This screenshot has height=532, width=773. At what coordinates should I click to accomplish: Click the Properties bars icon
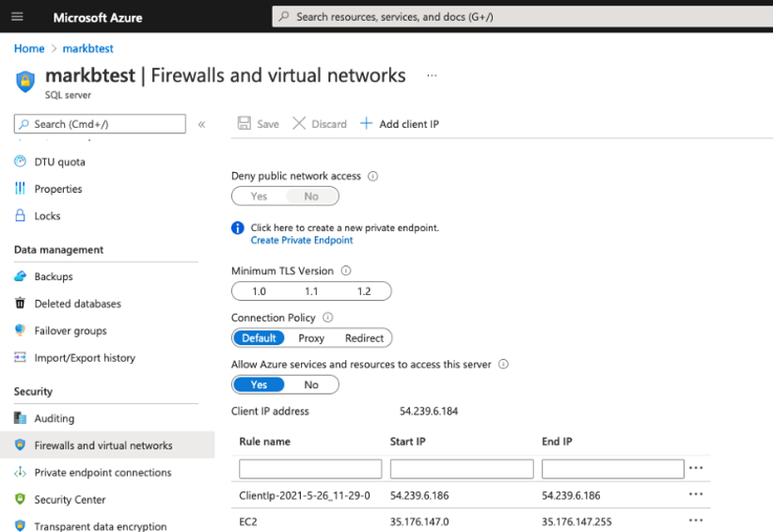[20, 188]
